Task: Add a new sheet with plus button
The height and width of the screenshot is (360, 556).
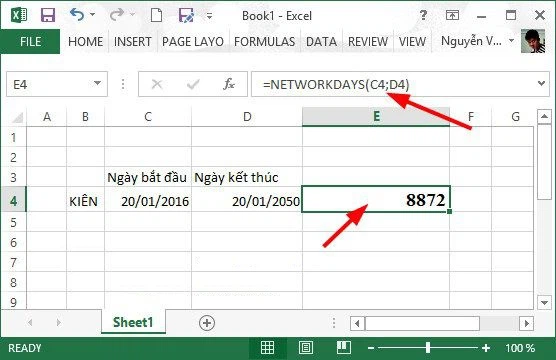Action: coord(207,323)
